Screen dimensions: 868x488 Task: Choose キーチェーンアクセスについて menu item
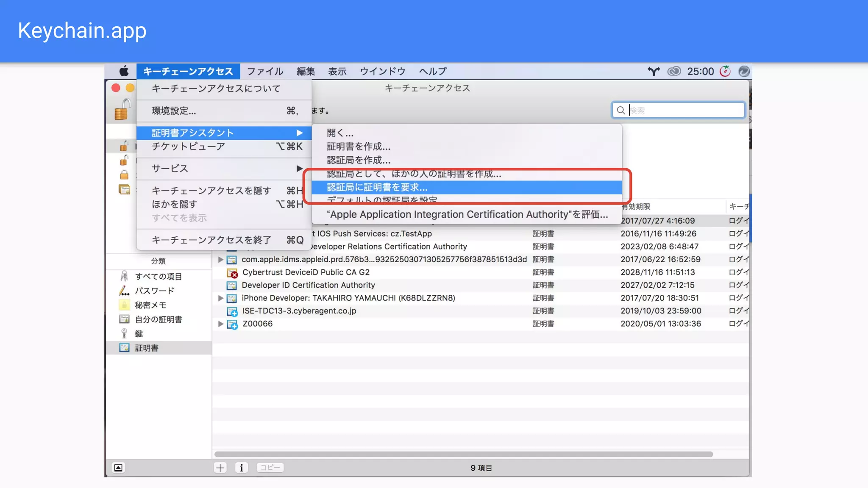(x=224, y=89)
